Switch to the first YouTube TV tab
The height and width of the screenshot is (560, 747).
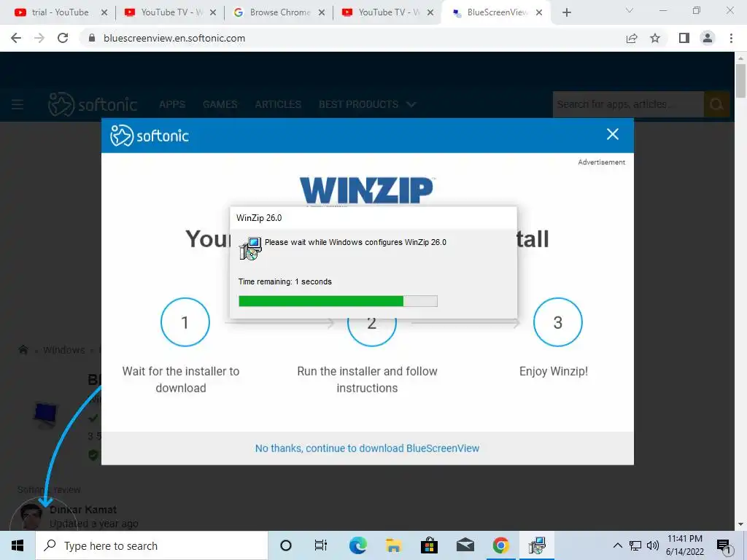click(x=163, y=12)
